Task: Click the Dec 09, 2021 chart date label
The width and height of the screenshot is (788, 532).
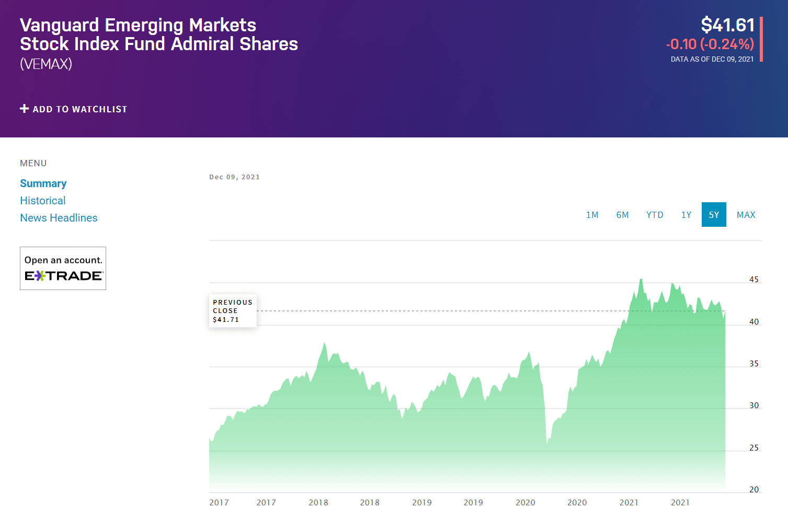Action: [234, 177]
